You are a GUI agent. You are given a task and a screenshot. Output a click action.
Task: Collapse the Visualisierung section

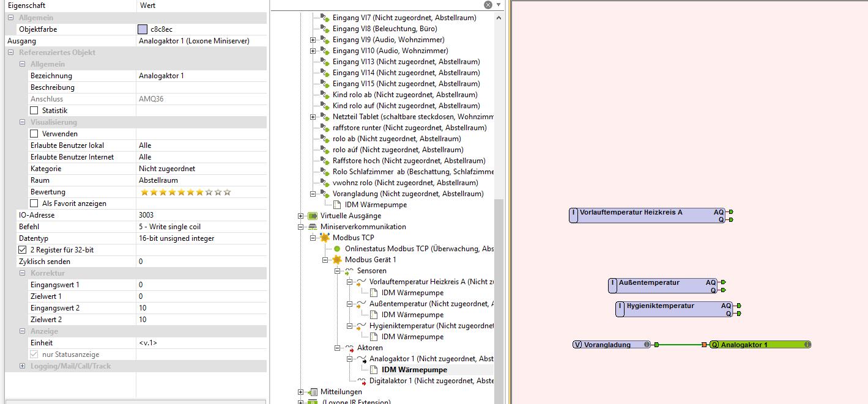[x=23, y=122]
